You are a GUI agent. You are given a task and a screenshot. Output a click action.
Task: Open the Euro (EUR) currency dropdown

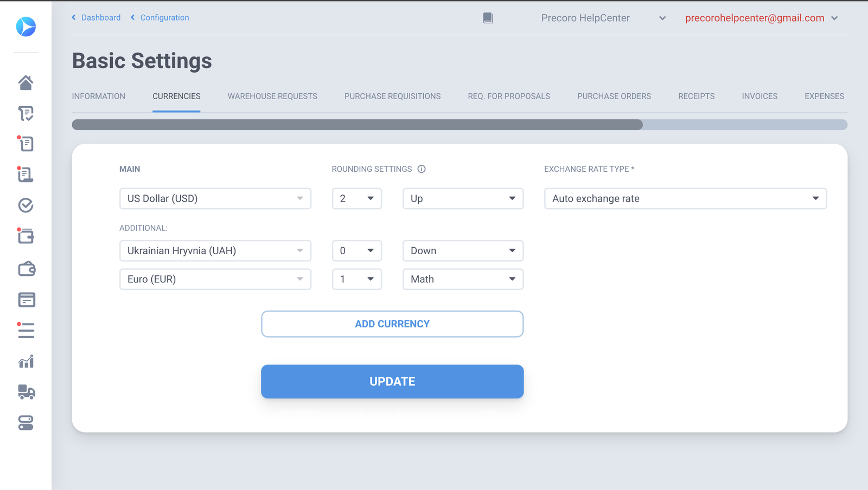(x=215, y=279)
